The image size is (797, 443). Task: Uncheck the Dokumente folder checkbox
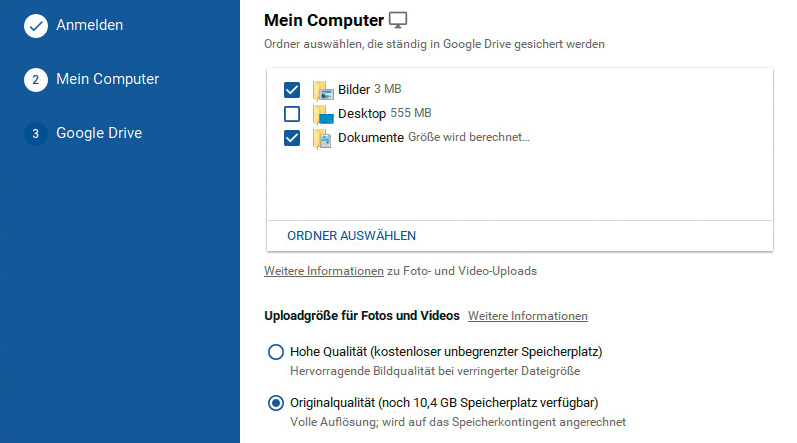[292, 138]
